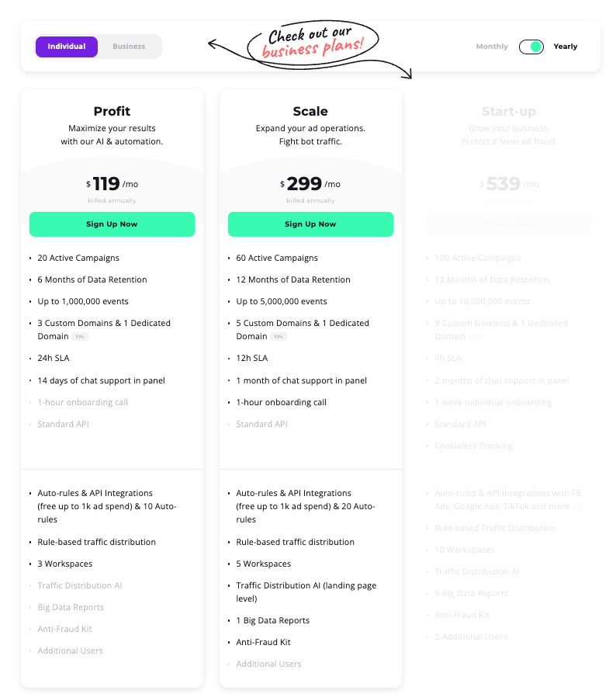Select the Monthly billing label
This screenshot has height=694, width=616.
click(x=492, y=47)
